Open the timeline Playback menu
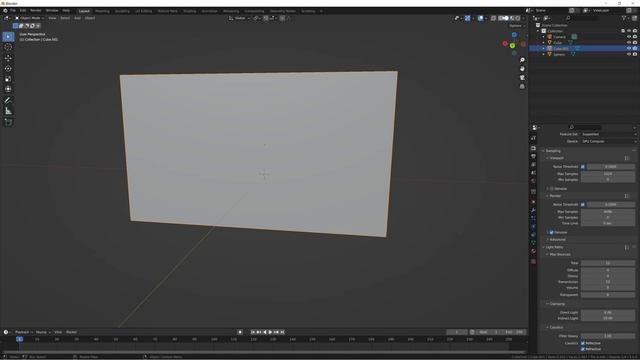The image size is (640, 360). pyautogui.click(x=24, y=332)
